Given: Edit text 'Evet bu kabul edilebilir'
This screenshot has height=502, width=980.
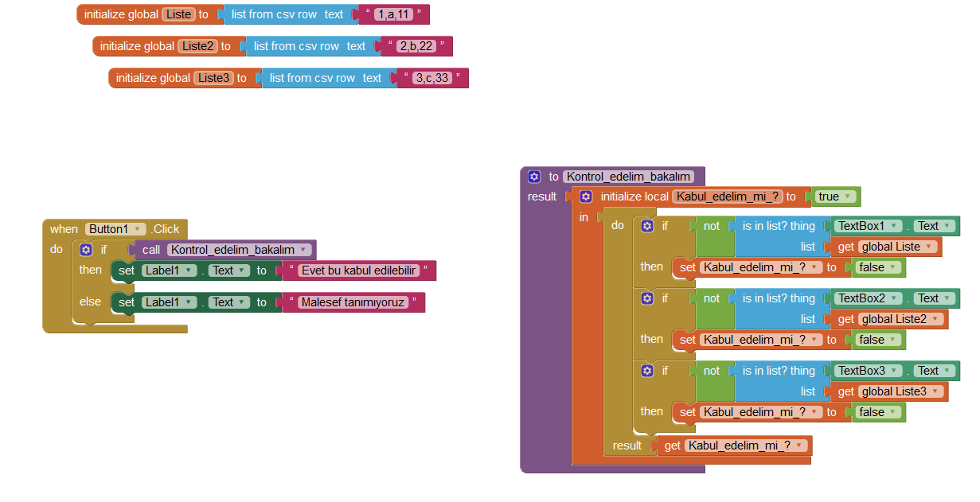Looking at the screenshot, I should pyautogui.click(x=359, y=270).
